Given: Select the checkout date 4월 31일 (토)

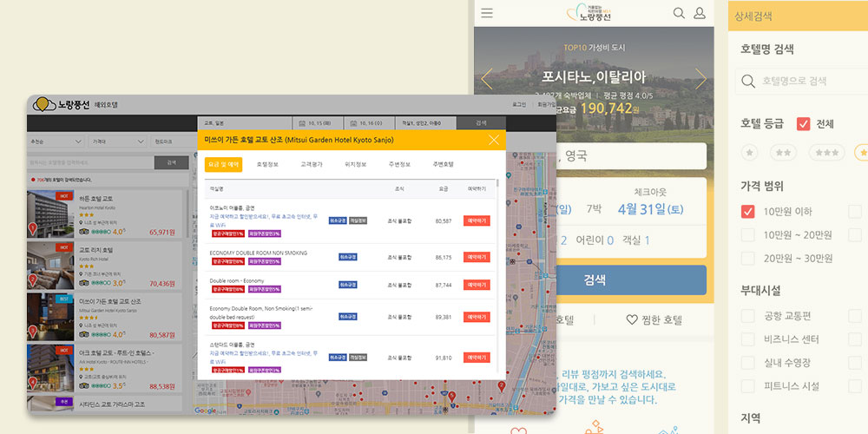Looking at the screenshot, I should [x=650, y=209].
